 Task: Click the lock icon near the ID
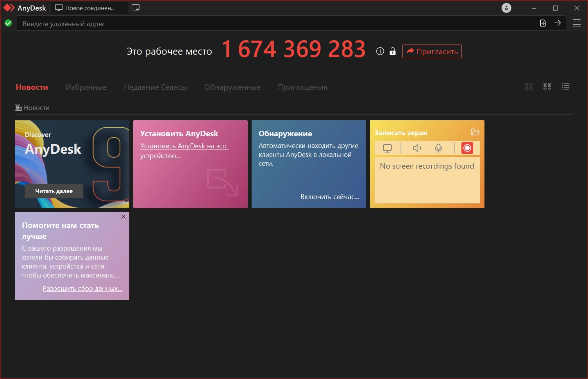[x=393, y=52]
